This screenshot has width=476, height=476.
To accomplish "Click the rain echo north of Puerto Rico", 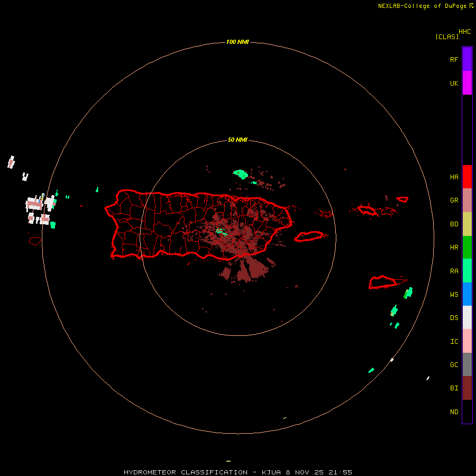I will [x=241, y=174].
